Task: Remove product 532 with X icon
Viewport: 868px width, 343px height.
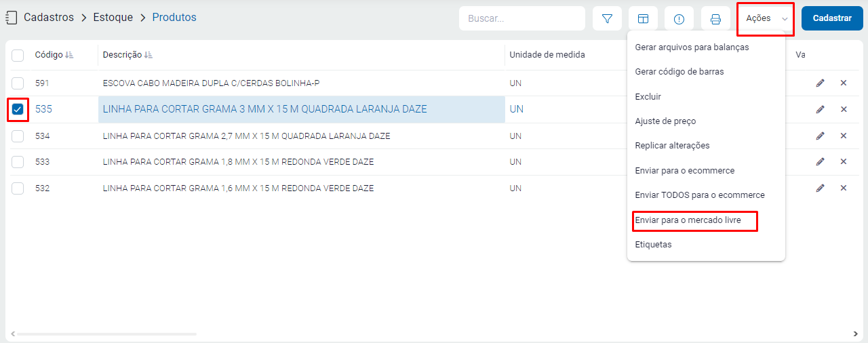Action: click(844, 188)
